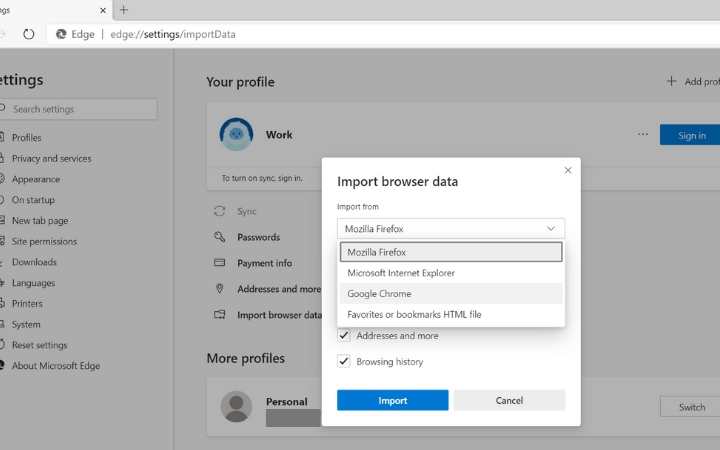
Task: Open New tab page settings
Action: click(x=40, y=220)
